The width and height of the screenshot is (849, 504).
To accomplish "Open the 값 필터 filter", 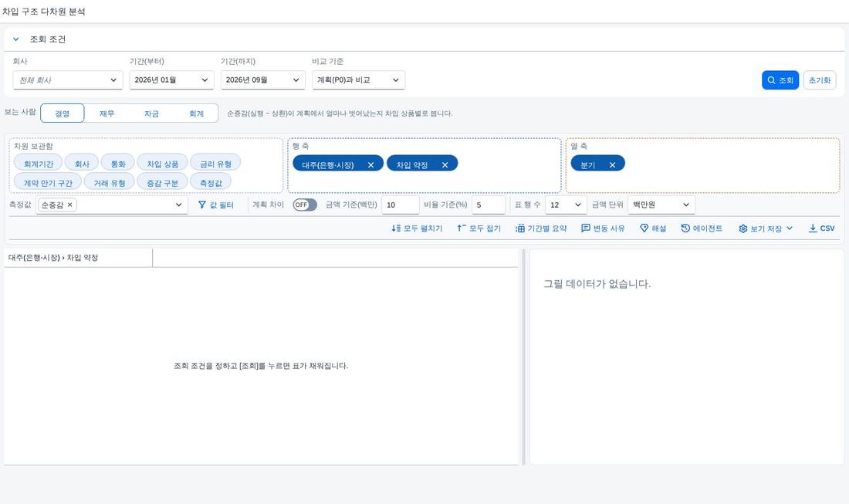I will 215,205.
